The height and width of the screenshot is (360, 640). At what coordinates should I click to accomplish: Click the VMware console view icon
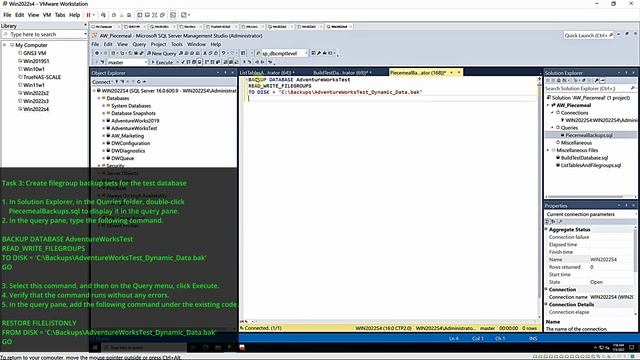pyautogui.click(x=173, y=15)
